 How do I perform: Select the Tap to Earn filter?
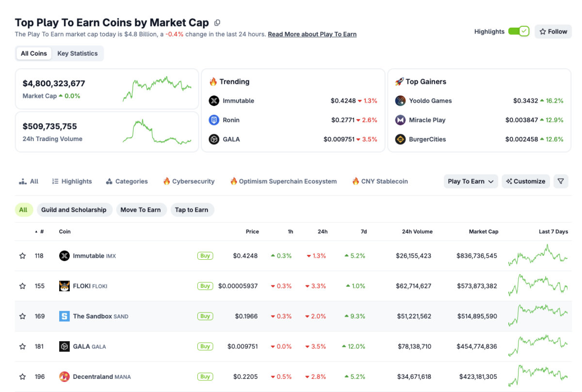tap(192, 210)
